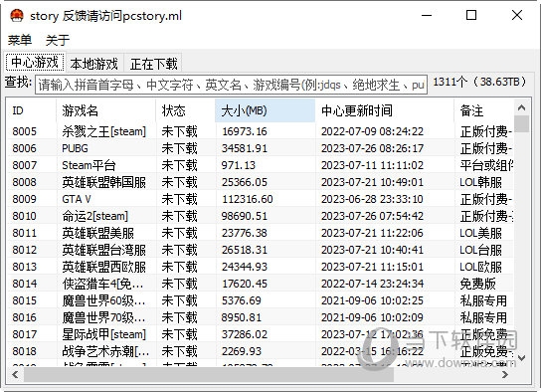Click the story app icon in title bar
This screenshot has width=541, height=392.
click(x=17, y=16)
